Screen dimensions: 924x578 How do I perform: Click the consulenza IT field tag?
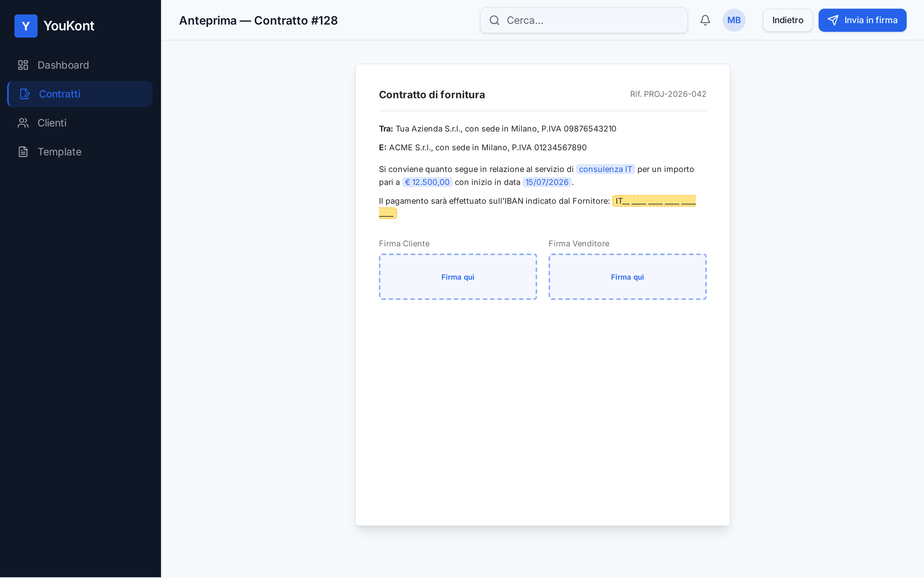click(605, 169)
